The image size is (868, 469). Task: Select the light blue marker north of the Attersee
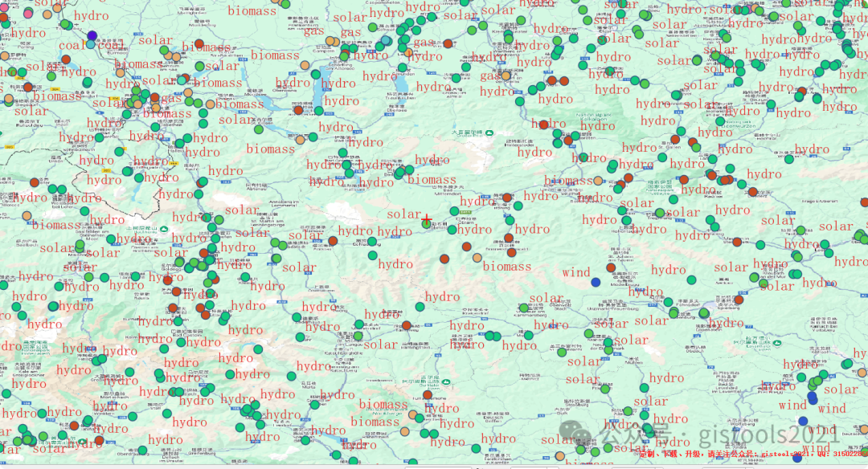(x=385, y=40)
